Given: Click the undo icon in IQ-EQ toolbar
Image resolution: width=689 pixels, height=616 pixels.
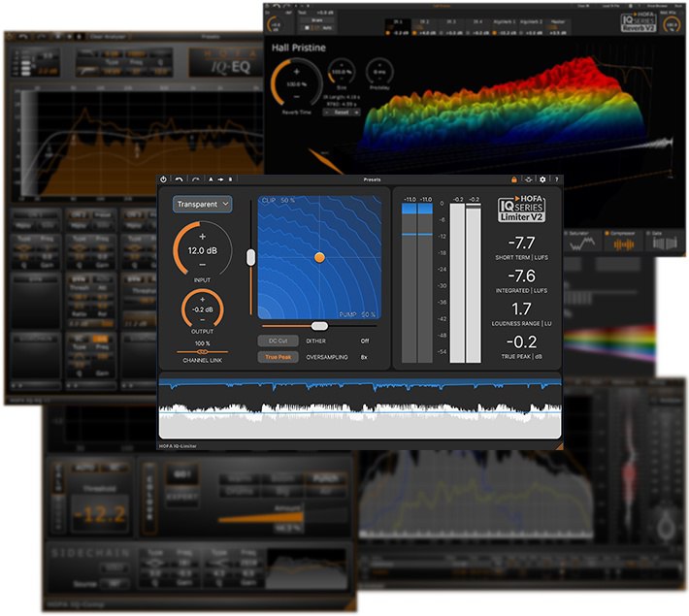Looking at the screenshot, I should coord(22,37).
